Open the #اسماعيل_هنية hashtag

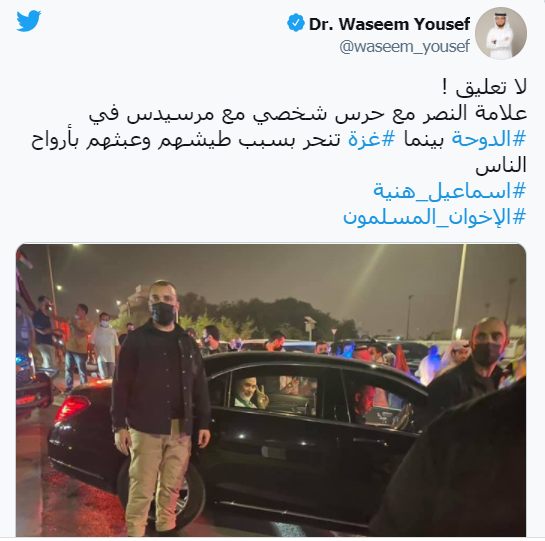pyautogui.click(x=450, y=191)
